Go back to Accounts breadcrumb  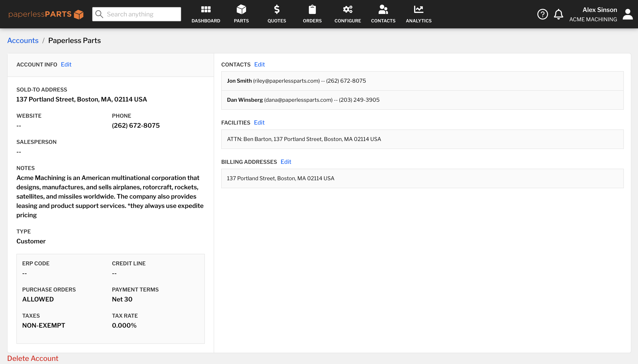click(x=23, y=41)
